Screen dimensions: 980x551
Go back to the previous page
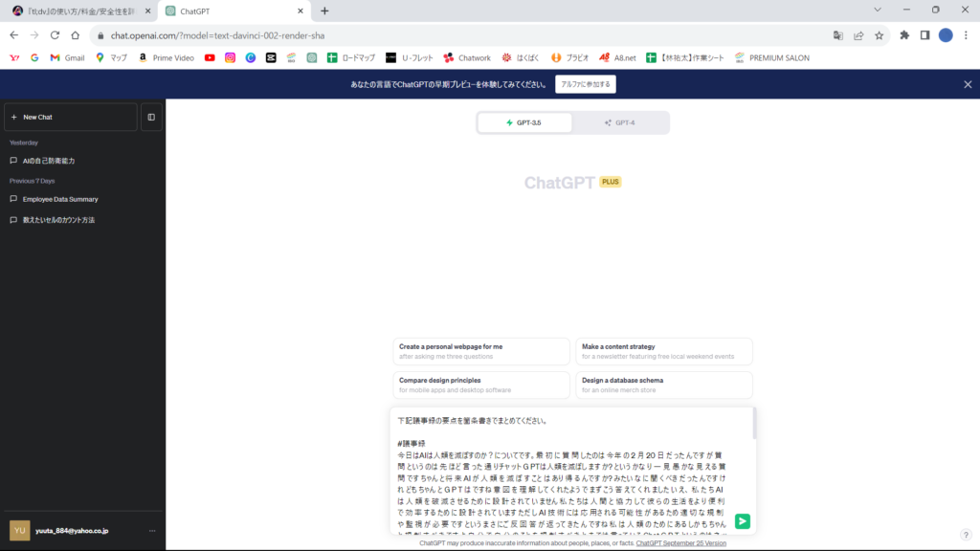tap(13, 35)
